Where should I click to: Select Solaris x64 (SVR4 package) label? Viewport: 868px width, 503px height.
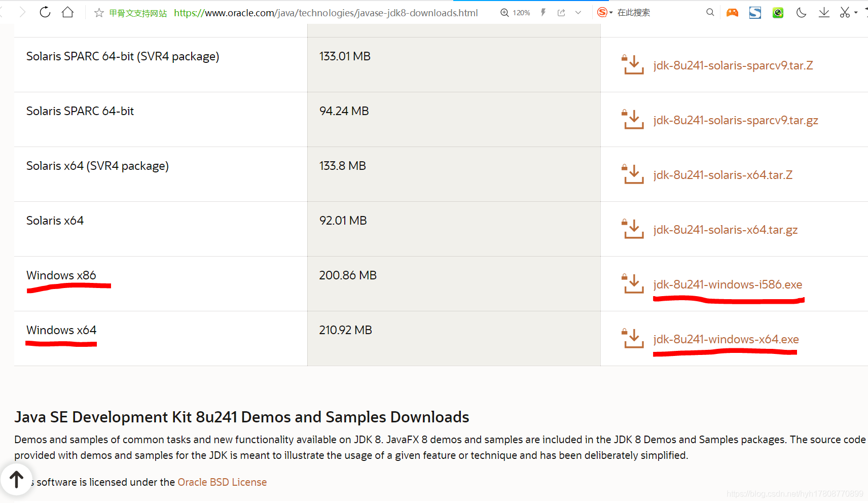[x=97, y=166]
